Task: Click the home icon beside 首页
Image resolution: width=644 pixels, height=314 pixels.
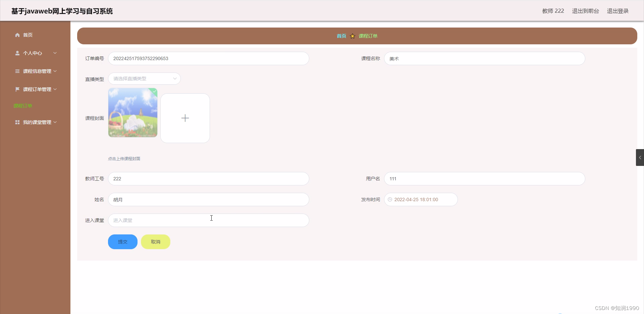Action: pos(17,35)
